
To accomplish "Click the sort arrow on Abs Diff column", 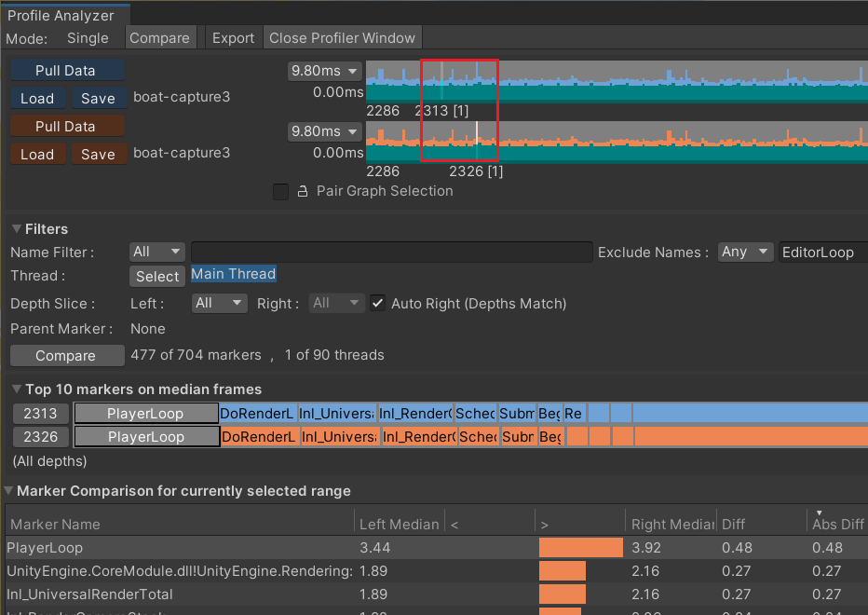I will pos(820,513).
